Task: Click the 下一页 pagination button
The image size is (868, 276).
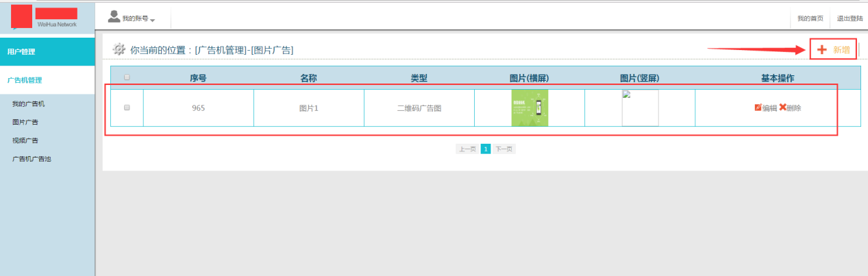Action: point(504,149)
